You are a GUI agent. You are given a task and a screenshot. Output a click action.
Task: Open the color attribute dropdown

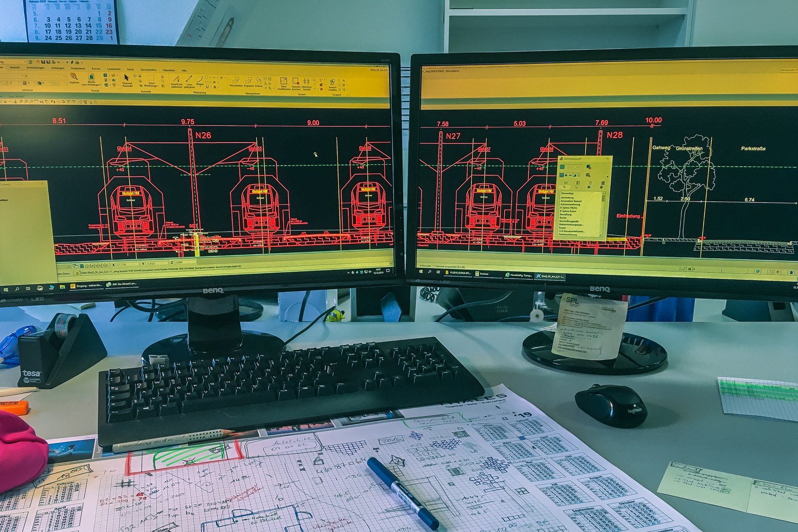click(1, 82)
